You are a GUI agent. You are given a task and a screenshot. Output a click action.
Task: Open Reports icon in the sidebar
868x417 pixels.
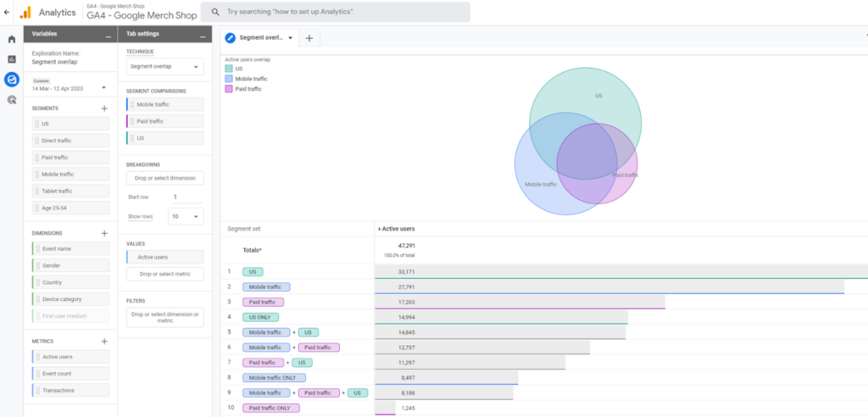click(x=12, y=59)
